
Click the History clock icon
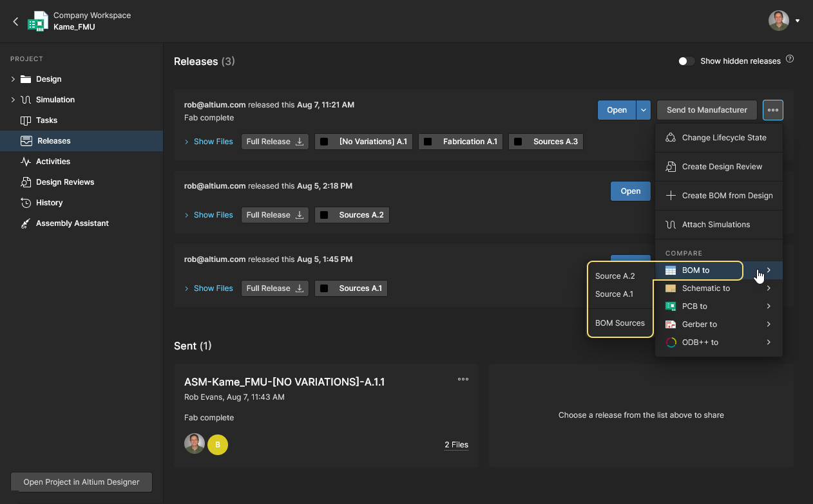[x=26, y=203]
